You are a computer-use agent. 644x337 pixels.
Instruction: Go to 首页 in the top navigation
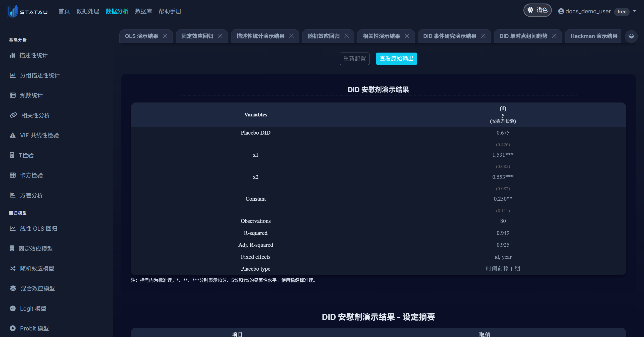tap(64, 11)
